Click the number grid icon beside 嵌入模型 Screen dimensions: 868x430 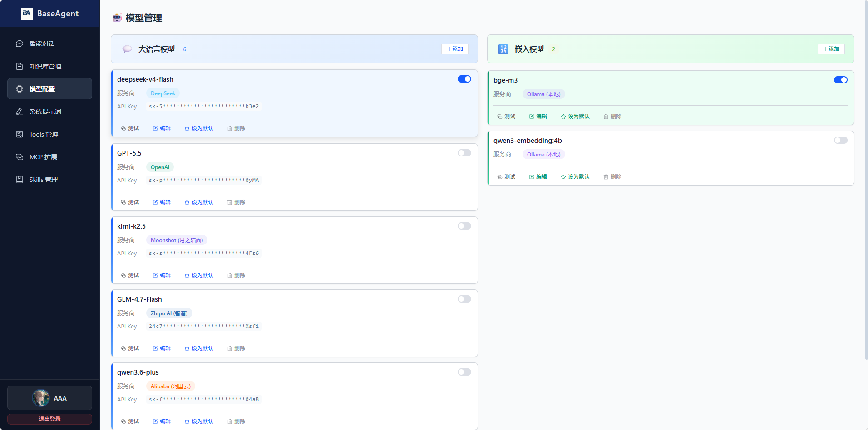pyautogui.click(x=503, y=49)
